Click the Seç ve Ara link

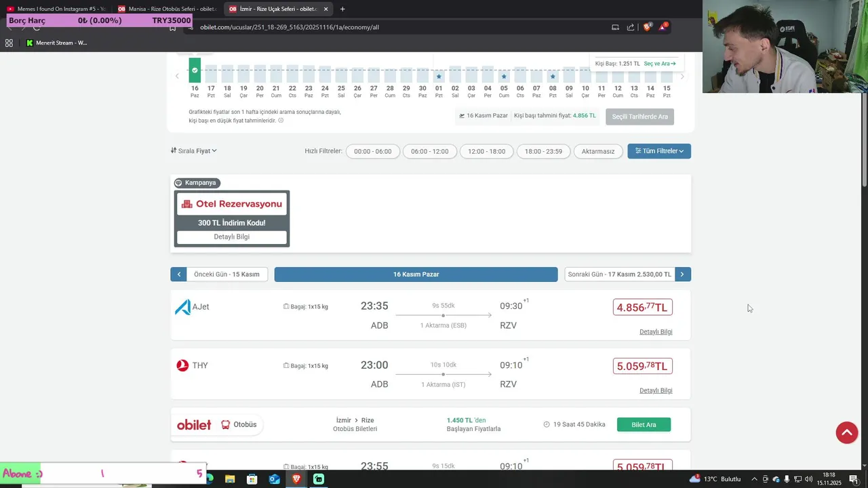pos(660,64)
